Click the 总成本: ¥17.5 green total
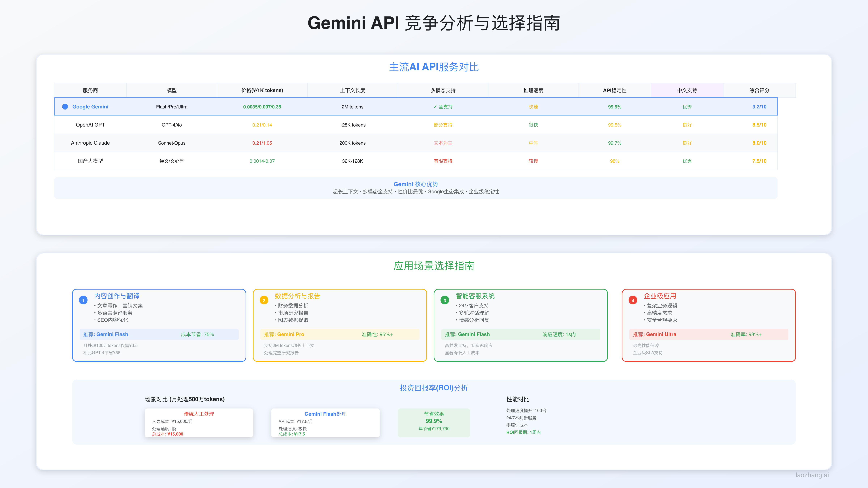The height and width of the screenshot is (488, 868). click(292, 434)
